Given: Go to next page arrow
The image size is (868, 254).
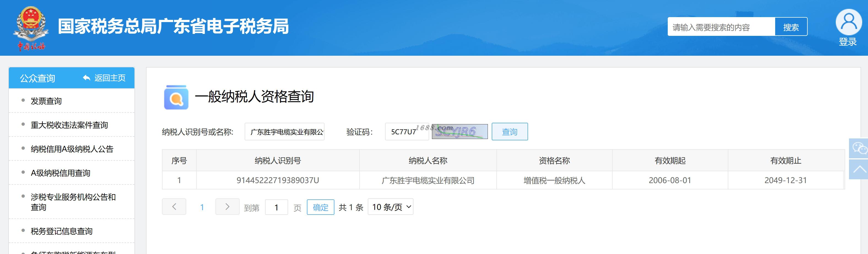Looking at the screenshot, I should [228, 207].
